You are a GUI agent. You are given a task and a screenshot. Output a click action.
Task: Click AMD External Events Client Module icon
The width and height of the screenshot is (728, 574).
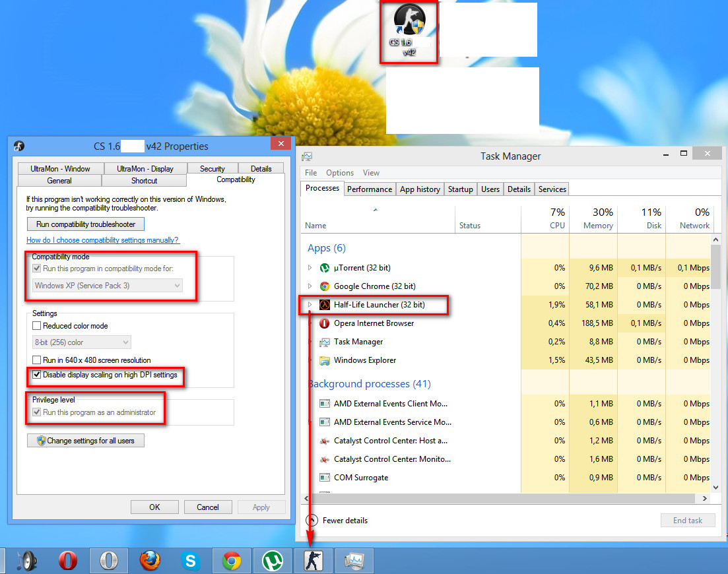325,404
